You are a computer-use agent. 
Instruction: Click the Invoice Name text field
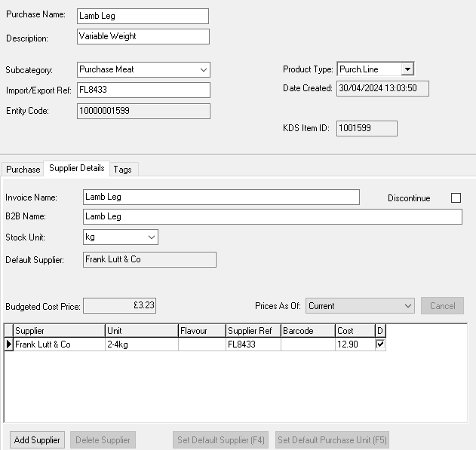pyautogui.click(x=221, y=197)
